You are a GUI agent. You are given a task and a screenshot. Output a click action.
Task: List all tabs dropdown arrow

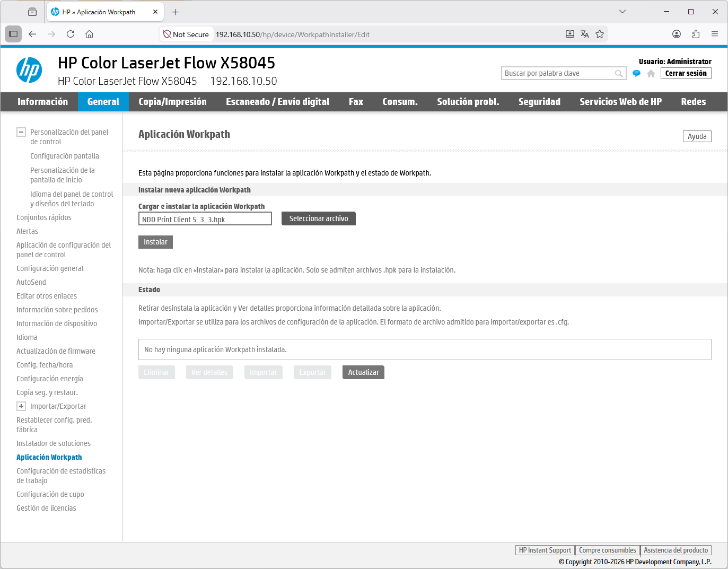[622, 12]
